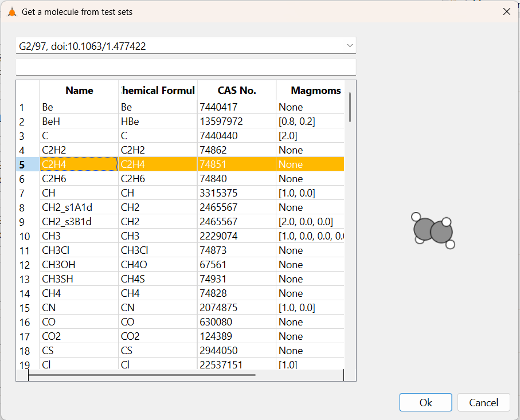Click CAS number 630080

click(237, 321)
